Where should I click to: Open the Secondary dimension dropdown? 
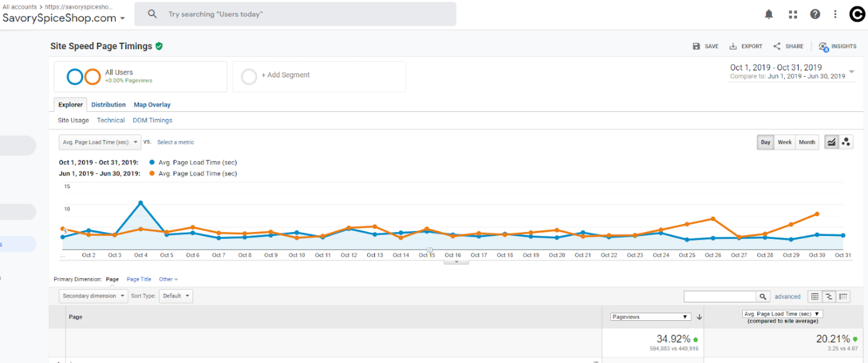[x=92, y=296]
